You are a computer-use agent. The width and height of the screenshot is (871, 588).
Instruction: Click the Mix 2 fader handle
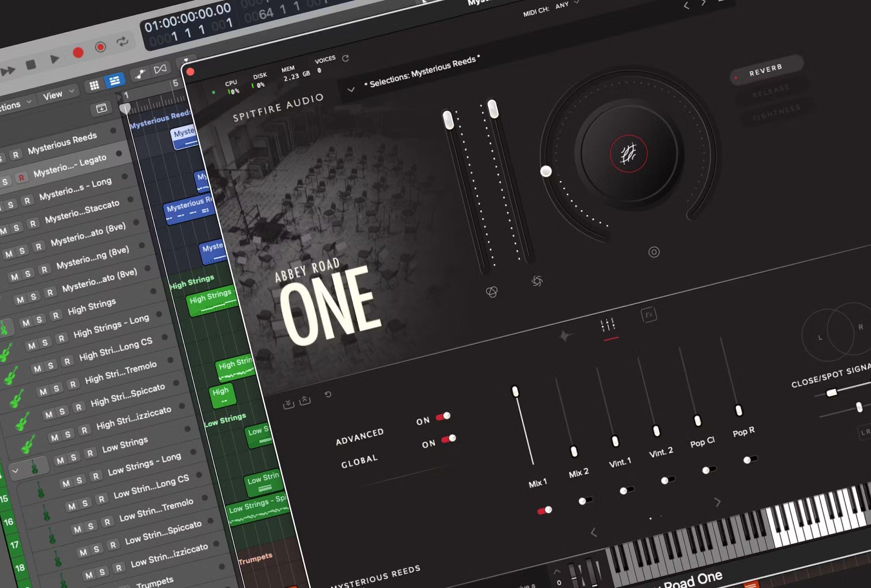[574, 451]
